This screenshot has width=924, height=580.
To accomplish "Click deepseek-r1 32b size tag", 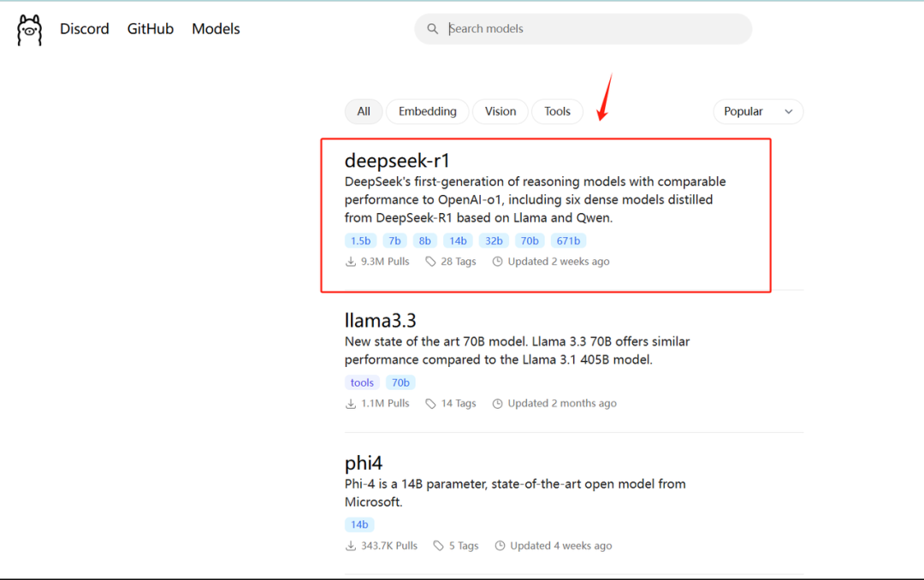I will 494,240.
